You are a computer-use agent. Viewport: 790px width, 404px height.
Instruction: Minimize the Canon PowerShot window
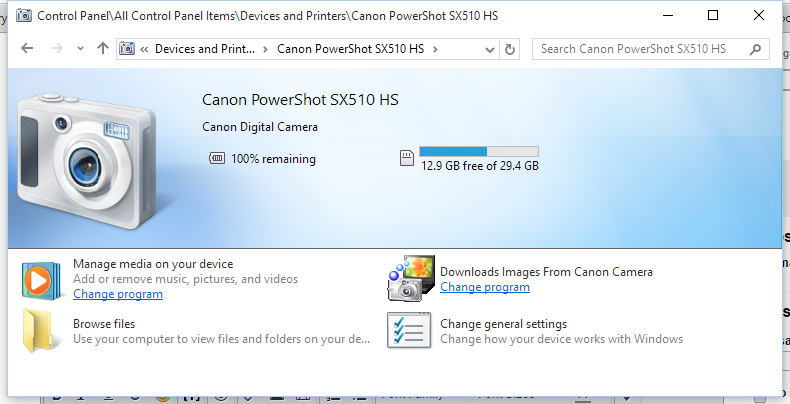pyautogui.click(x=668, y=16)
